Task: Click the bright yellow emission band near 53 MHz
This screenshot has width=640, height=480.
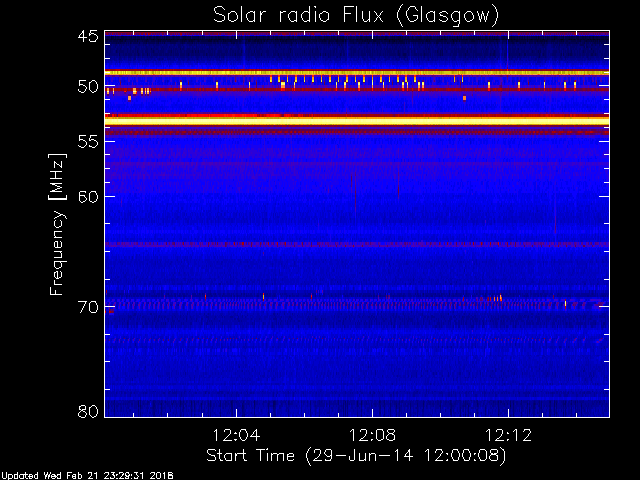Action: coord(357,121)
